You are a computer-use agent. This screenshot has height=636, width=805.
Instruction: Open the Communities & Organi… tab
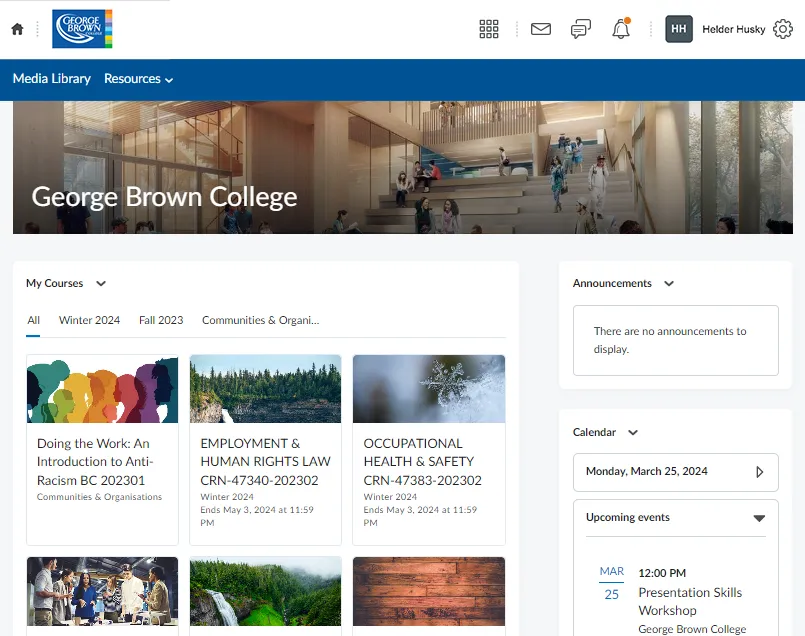tap(260, 320)
